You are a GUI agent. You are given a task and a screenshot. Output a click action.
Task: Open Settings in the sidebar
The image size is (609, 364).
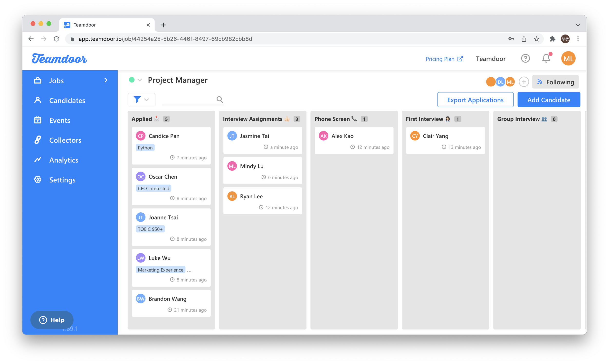pos(62,180)
